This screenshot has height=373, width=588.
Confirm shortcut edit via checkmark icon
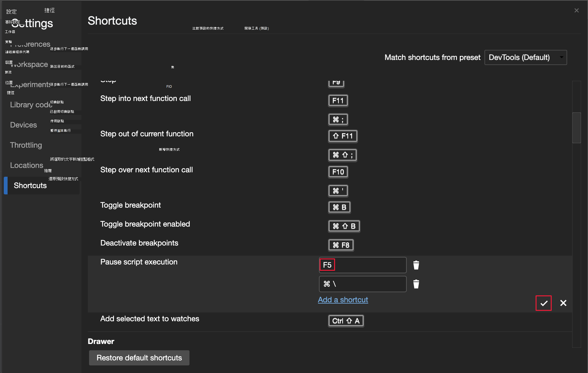[x=543, y=303]
